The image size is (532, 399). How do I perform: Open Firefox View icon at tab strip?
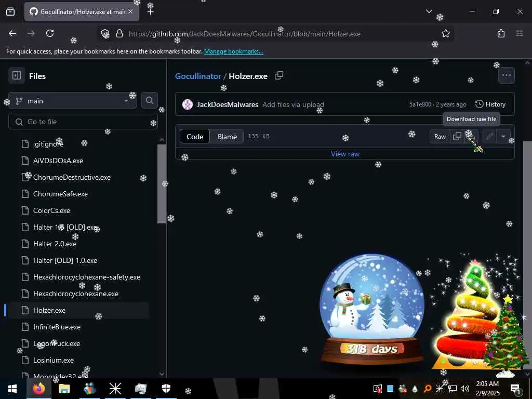[x=10, y=11]
